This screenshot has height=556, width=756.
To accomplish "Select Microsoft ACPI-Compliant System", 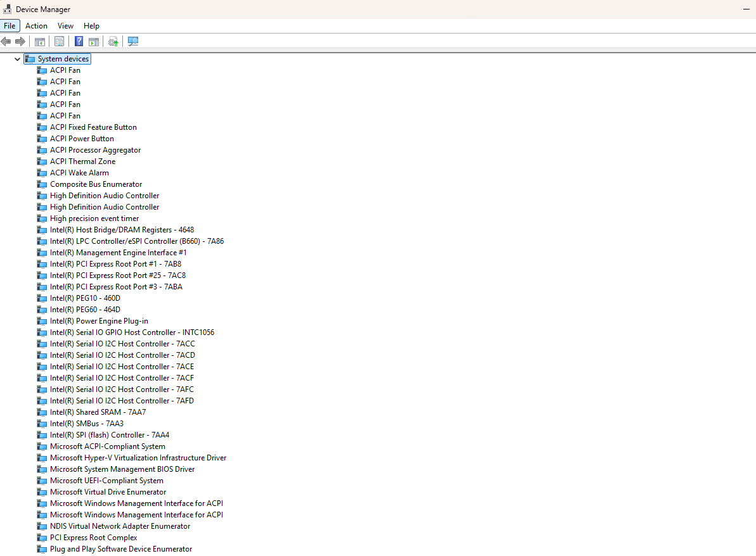I will (108, 446).
